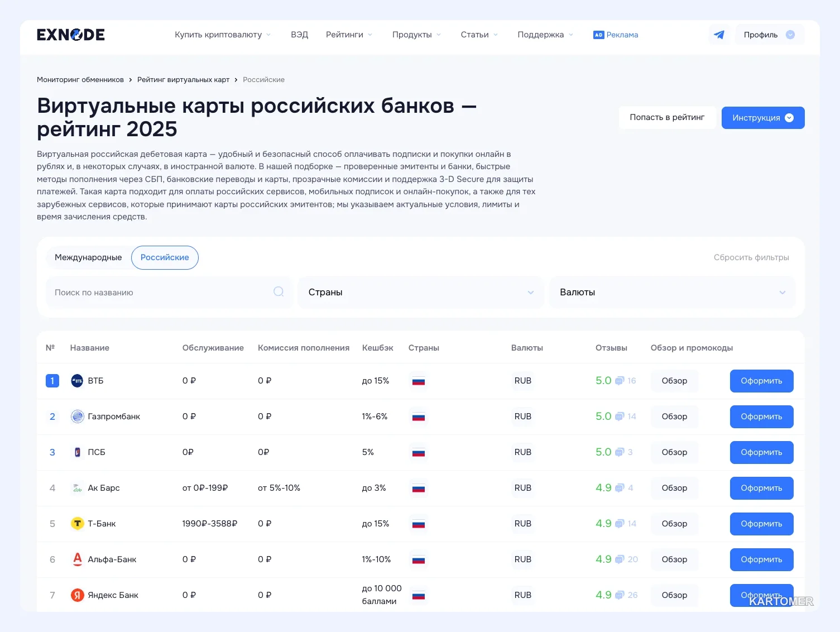840x632 pixels.
Task: Open Обзор for Газпромбанк
Action: tap(674, 416)
